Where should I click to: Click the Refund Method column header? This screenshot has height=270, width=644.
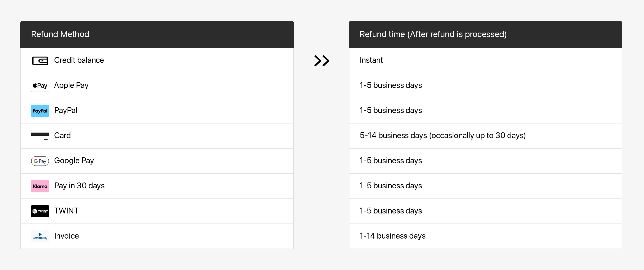click(x=60, y=34)
